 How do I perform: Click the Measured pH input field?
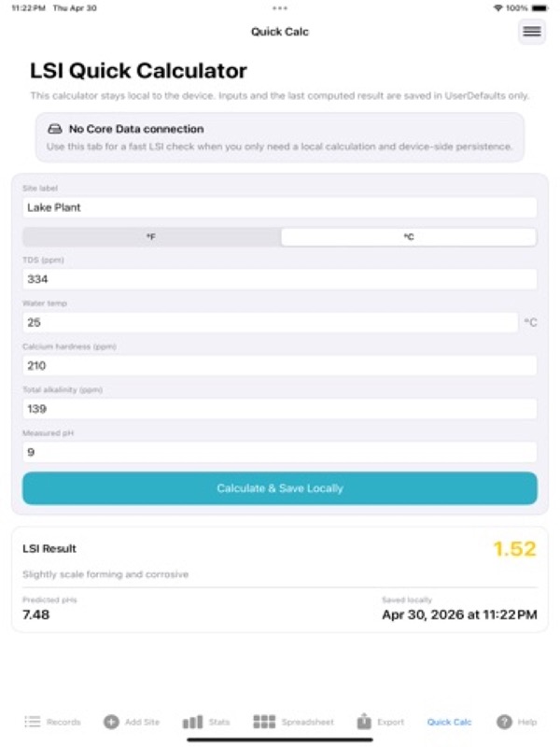(x=280, y=452)
